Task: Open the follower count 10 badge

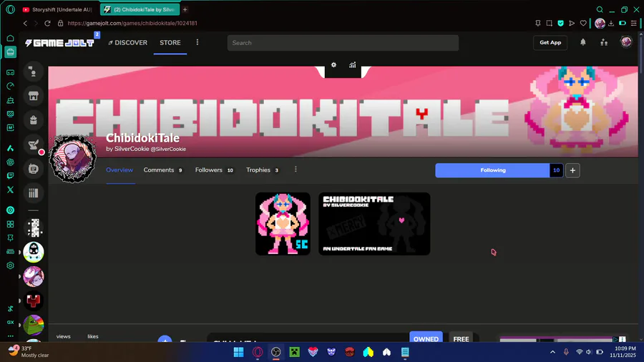Action: [x=556, y=170]
